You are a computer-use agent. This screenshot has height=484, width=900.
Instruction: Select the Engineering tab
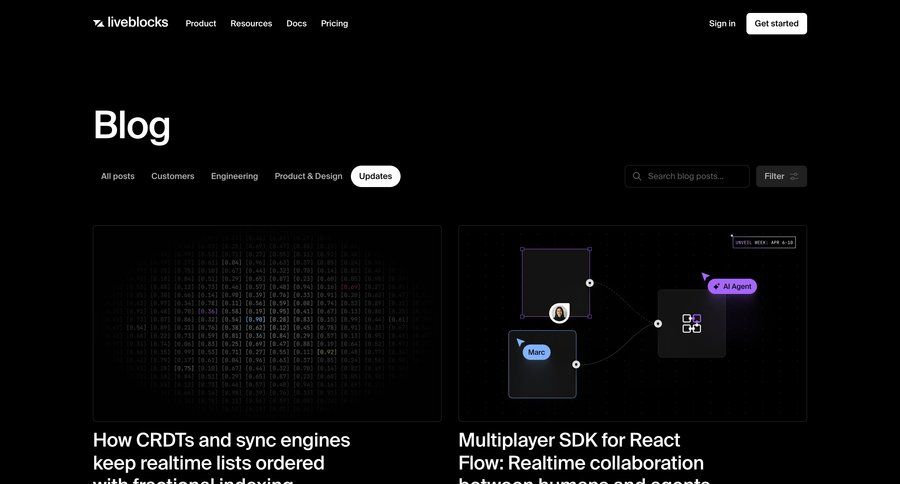(234, 176)
